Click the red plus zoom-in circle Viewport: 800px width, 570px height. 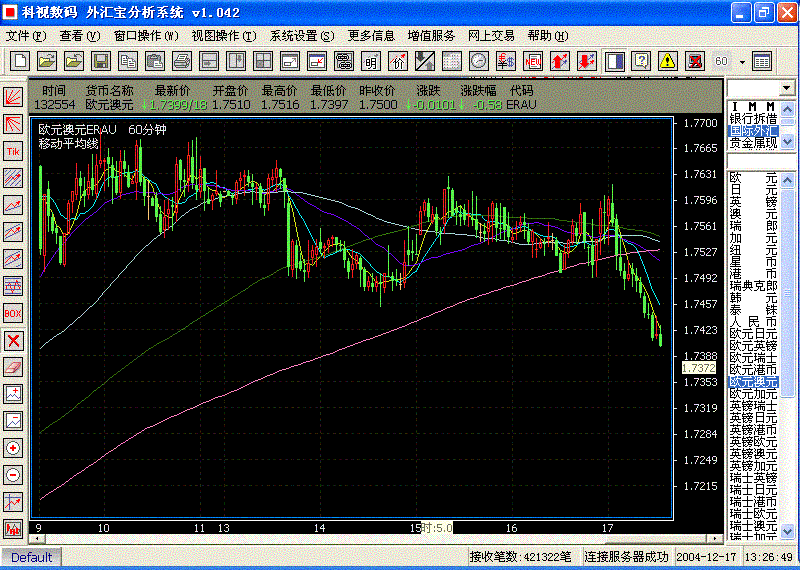pyautogui.click(x=13, y=448)
